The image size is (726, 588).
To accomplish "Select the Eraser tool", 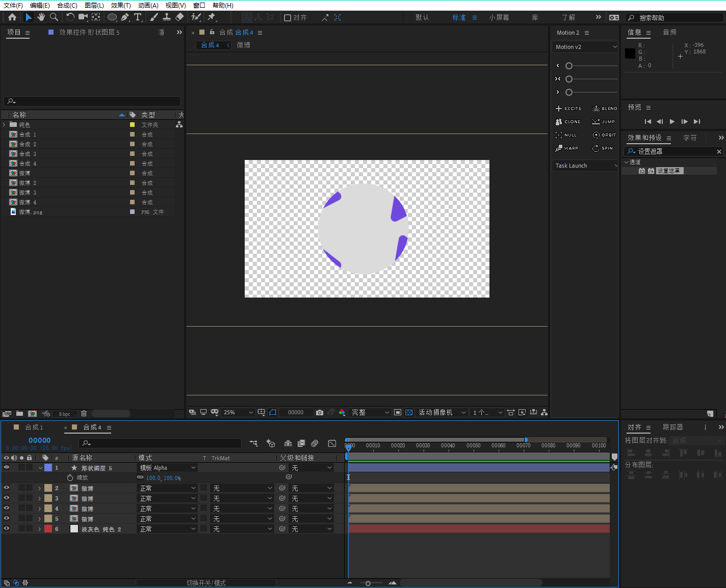I will point(179,17).
